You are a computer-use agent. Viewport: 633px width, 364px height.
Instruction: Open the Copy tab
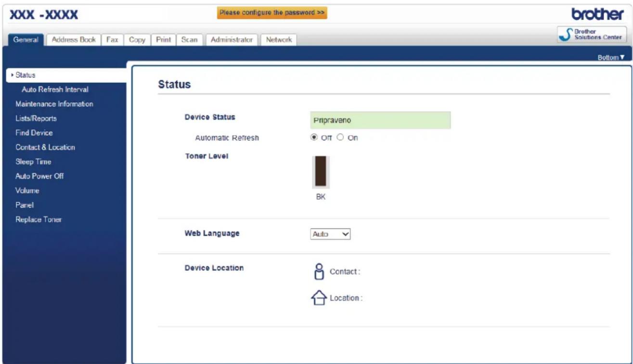(137, 40)
